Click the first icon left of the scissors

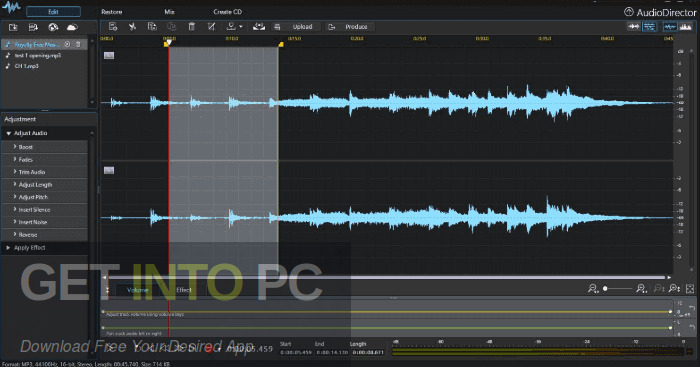tap(112, 27)
